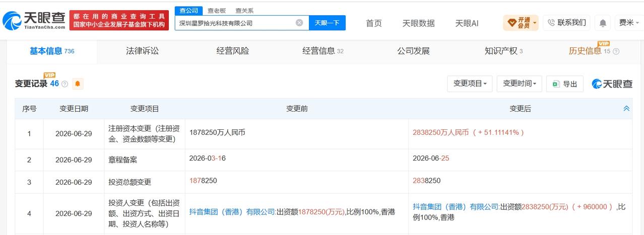Open 抖音集团 link in 变更前 column
Screen dimensions: 644x235
point(232,212)
